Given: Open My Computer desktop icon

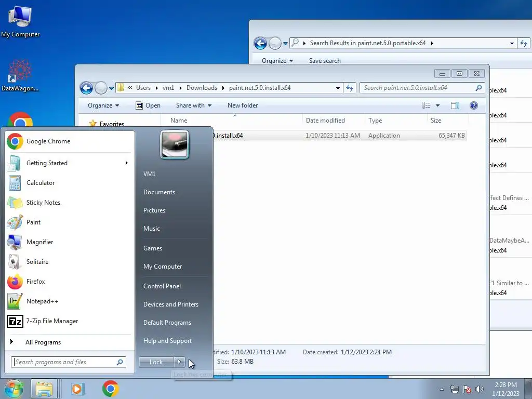Looking at the screenshot, I should tap(20, 21).
